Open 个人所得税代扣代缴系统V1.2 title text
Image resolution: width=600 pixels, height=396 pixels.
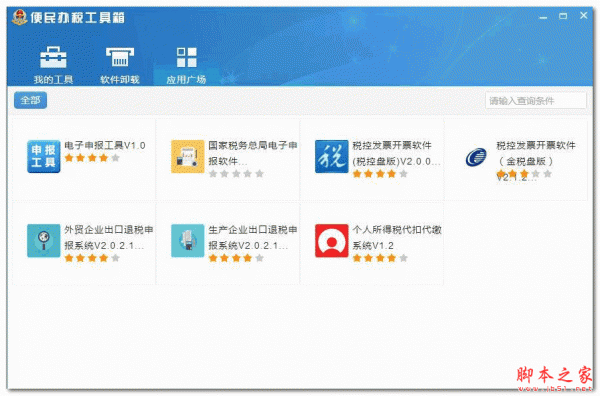pyautogui.click(x=397, y=238)
